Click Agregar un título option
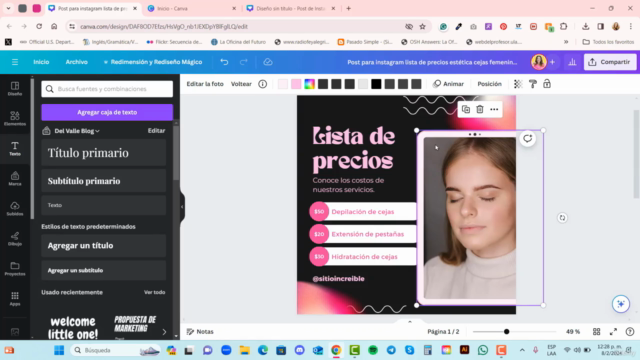 coord(104,245)
